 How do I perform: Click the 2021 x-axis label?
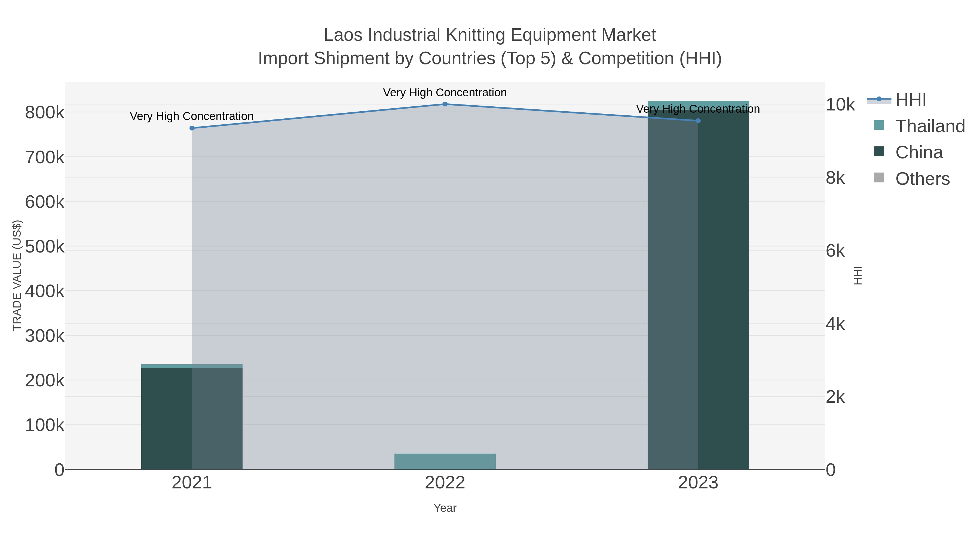pos(192,483)
